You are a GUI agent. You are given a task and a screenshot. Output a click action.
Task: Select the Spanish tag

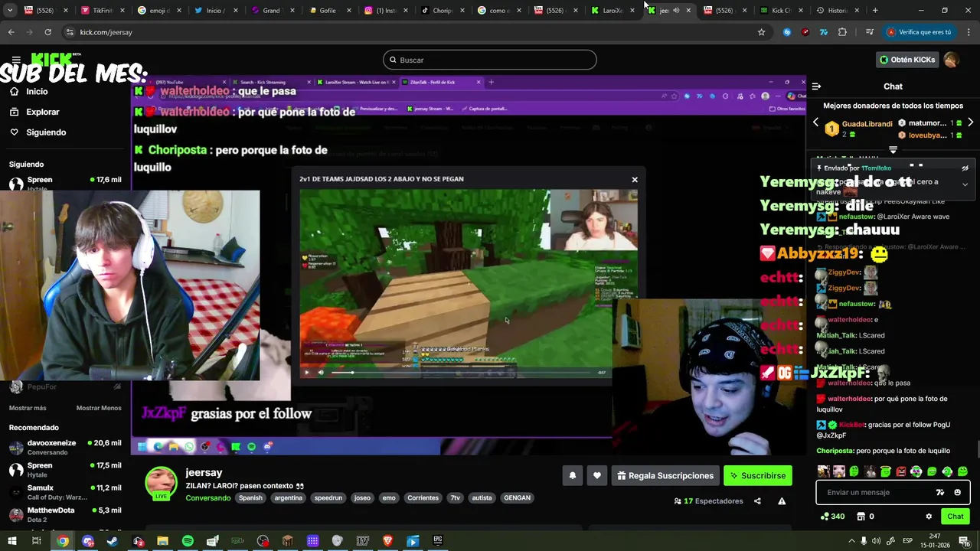(x=250, y=498)
